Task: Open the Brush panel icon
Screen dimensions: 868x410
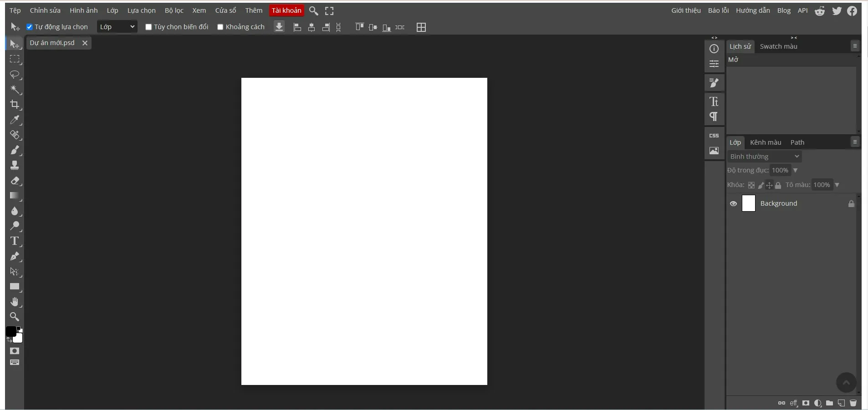Action: coord(714,83)
